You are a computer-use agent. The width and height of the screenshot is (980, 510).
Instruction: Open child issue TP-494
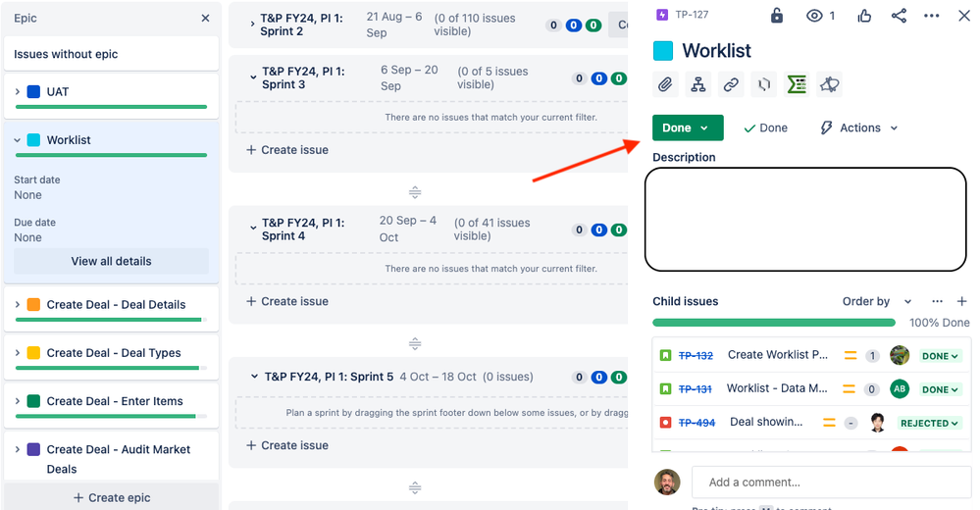tap(696, 423)
